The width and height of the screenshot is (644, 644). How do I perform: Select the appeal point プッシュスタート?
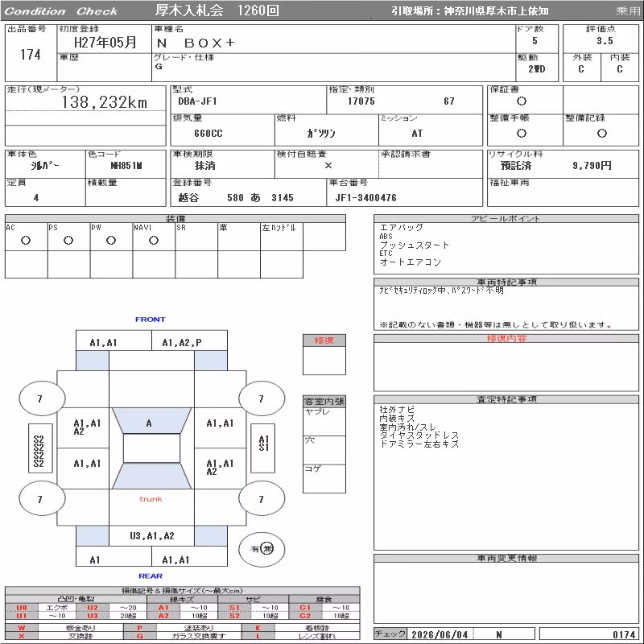(415, 246)
